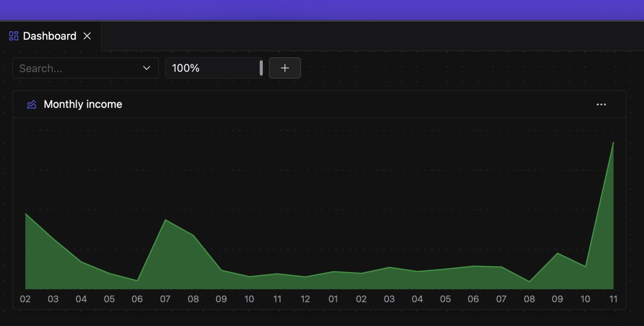Expand the Search dropdown chevron
644x326 pixels.
coord(147,68)
